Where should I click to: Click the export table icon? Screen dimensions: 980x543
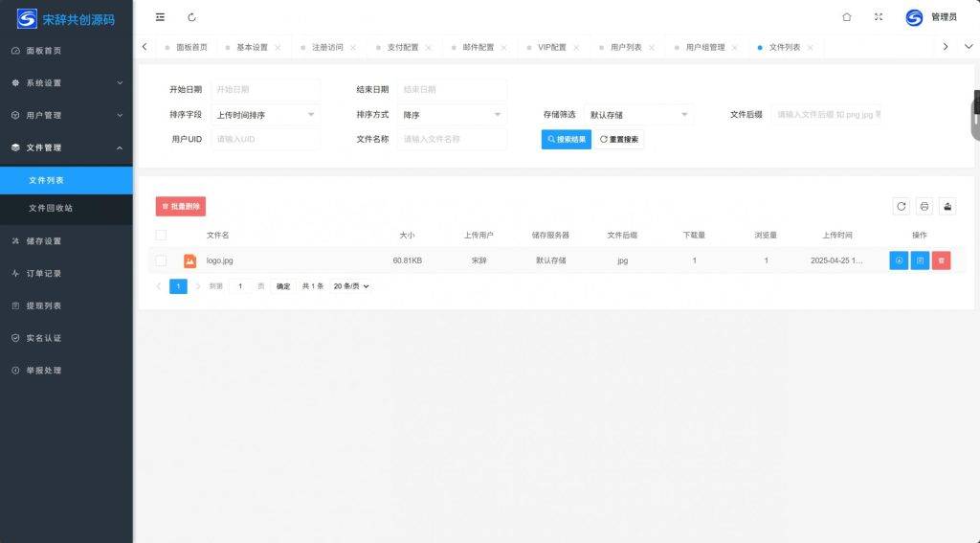pos(947,207)
